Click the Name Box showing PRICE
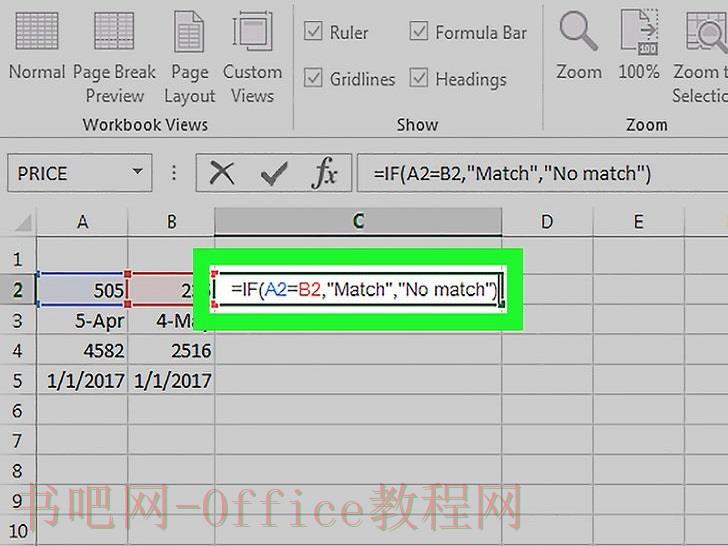The width and height of the screenshot is (728, 546). coord(79,173)
